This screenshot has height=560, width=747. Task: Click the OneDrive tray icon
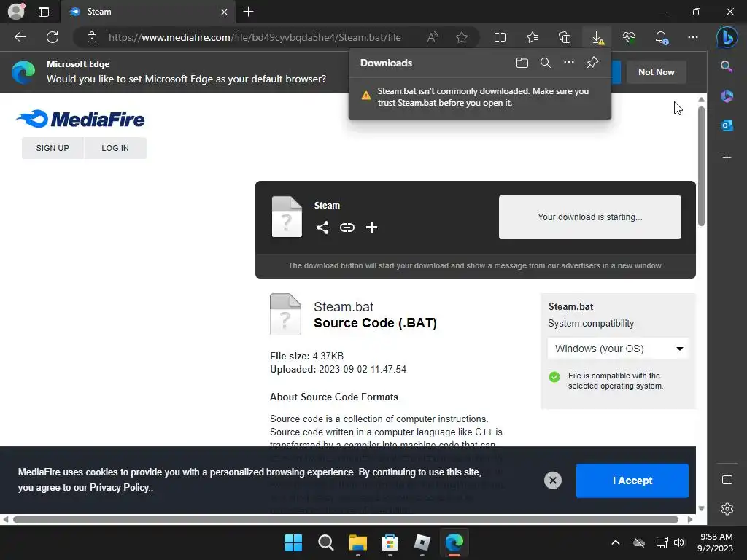click(639, 542)
